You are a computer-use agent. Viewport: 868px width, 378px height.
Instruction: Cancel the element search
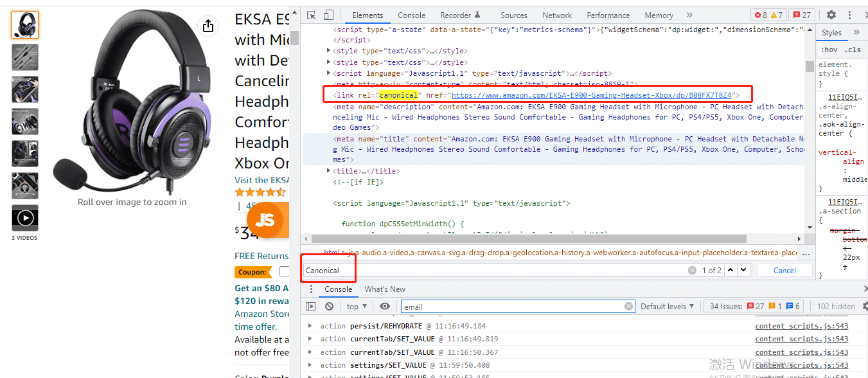[784, 271]
